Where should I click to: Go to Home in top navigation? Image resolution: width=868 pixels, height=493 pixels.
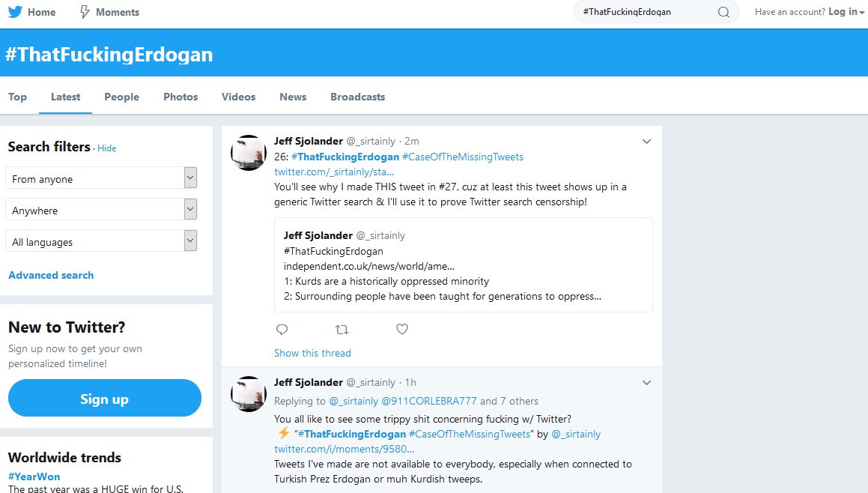(41, 12)
